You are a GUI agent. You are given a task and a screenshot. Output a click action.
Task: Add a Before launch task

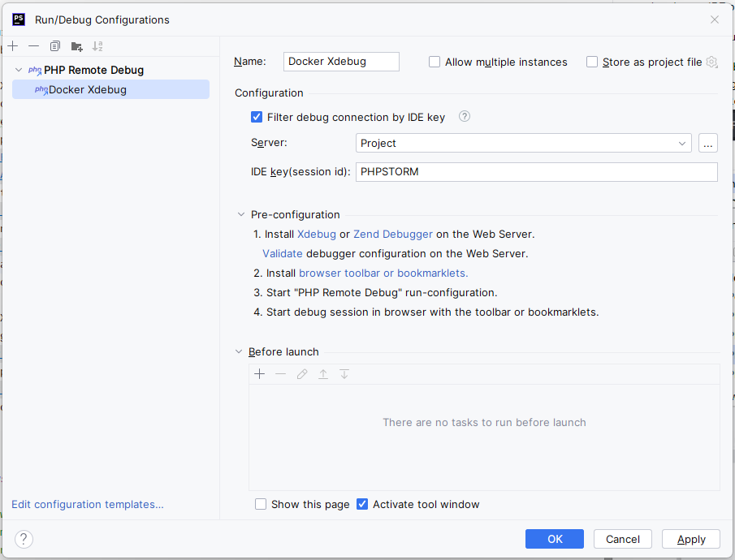(x=260, y=374)
